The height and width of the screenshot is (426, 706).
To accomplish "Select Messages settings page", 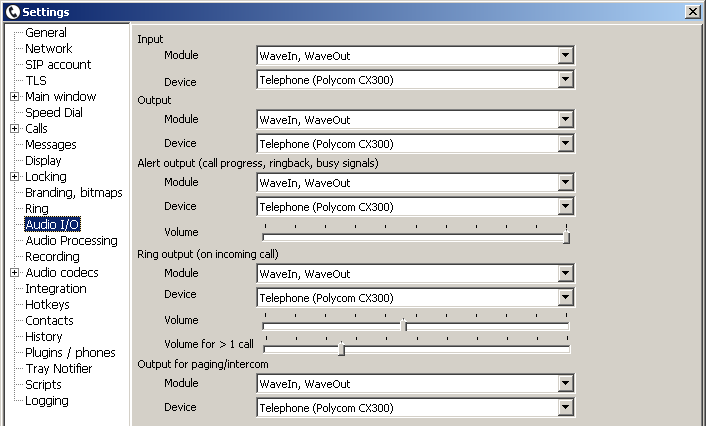I will point(51,145).
